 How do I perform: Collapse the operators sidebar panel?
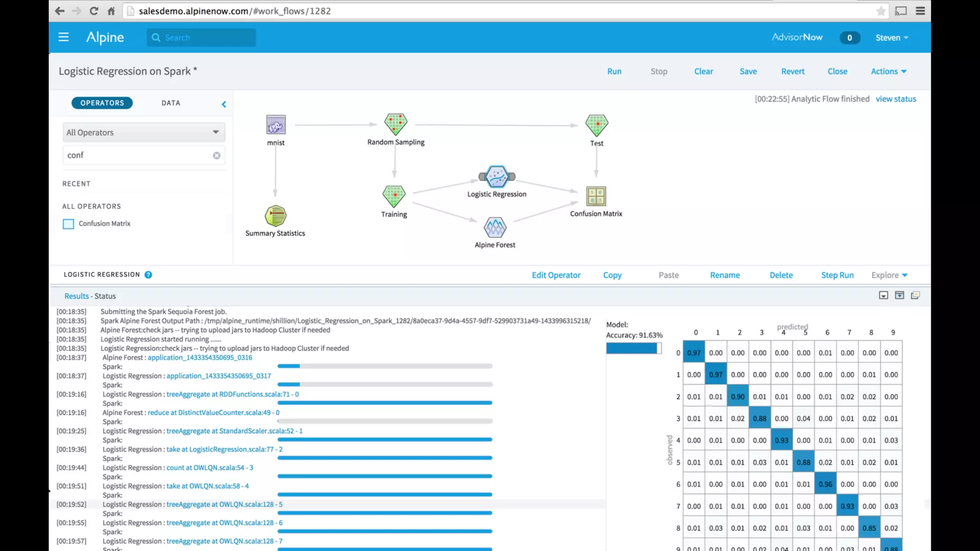223,104
